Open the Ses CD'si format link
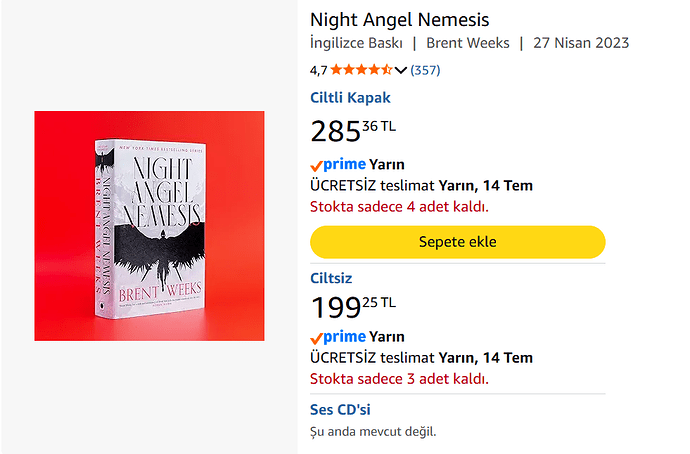This screenshot has width=690, height=454. tap(340, 410)
